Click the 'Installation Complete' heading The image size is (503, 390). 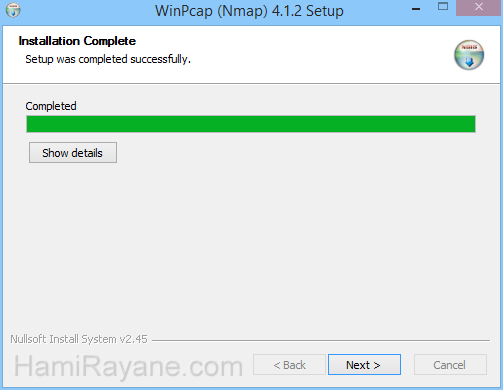77,41
